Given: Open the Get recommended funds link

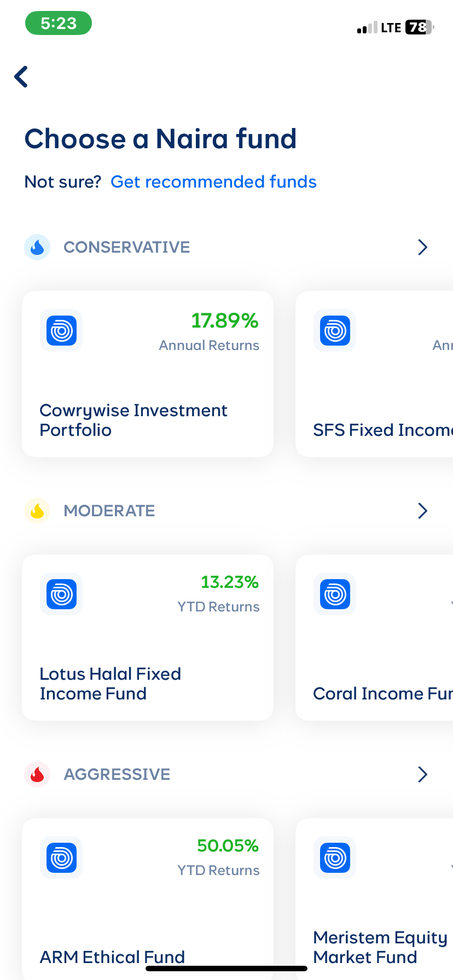Looking at the screenshot, I should [213, 181].
